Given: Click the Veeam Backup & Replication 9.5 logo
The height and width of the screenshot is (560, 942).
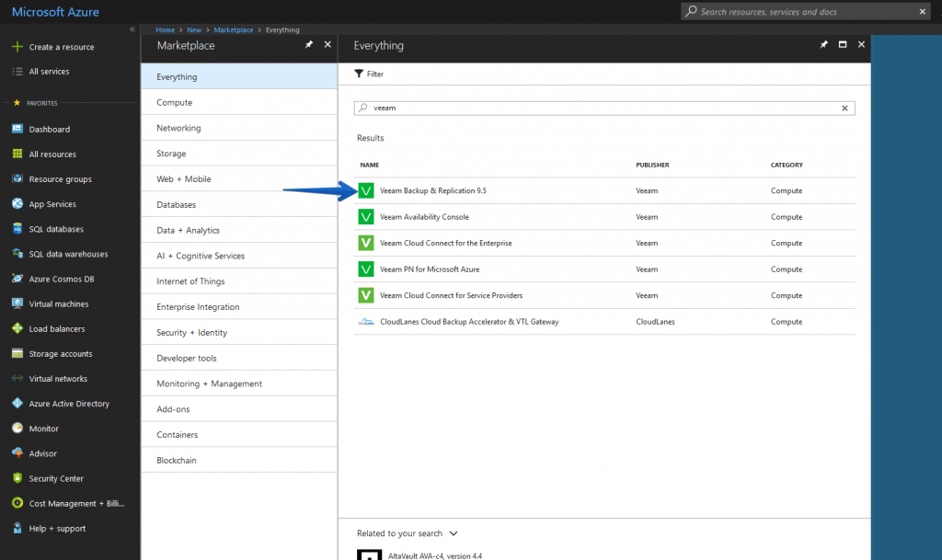Looking at the screenshot, I should (366, 191).
